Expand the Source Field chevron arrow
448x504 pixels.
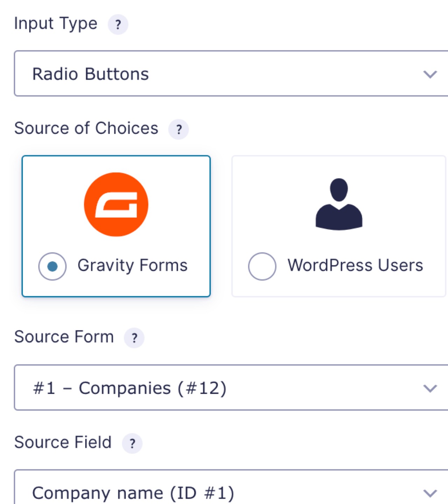430,493
